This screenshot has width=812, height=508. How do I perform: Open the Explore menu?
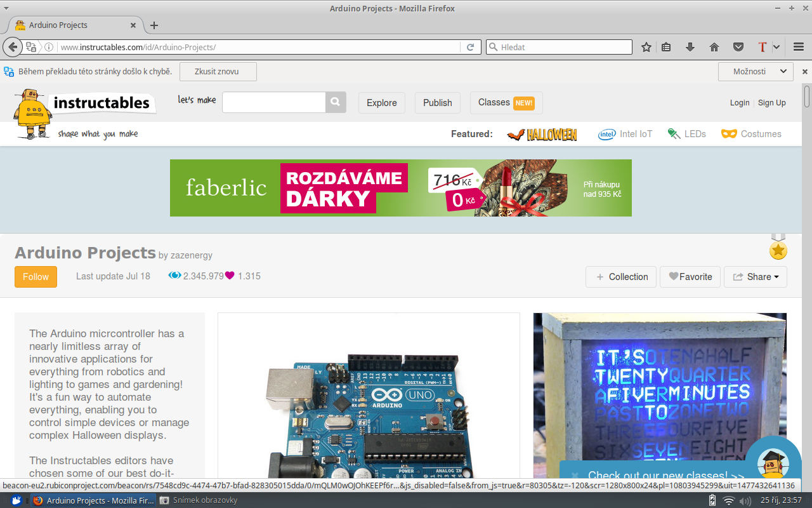[382, 103]
